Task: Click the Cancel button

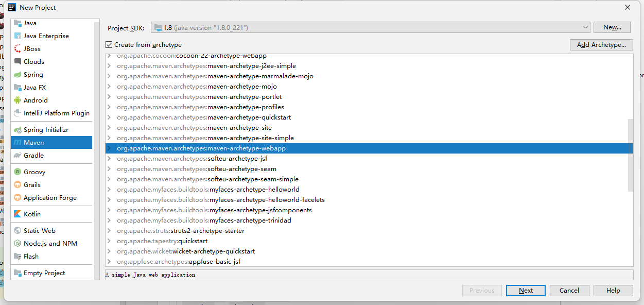Action: (569, 291)
